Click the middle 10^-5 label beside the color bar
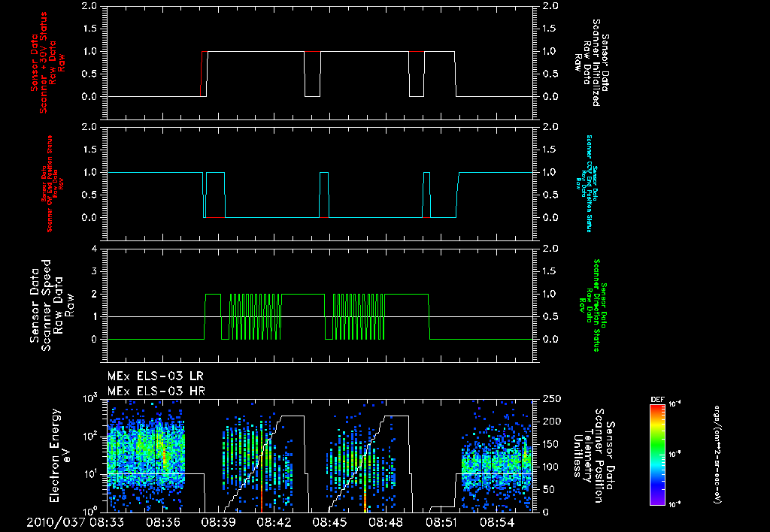Viewport: 770px width, 532px height. click(675, 454)
